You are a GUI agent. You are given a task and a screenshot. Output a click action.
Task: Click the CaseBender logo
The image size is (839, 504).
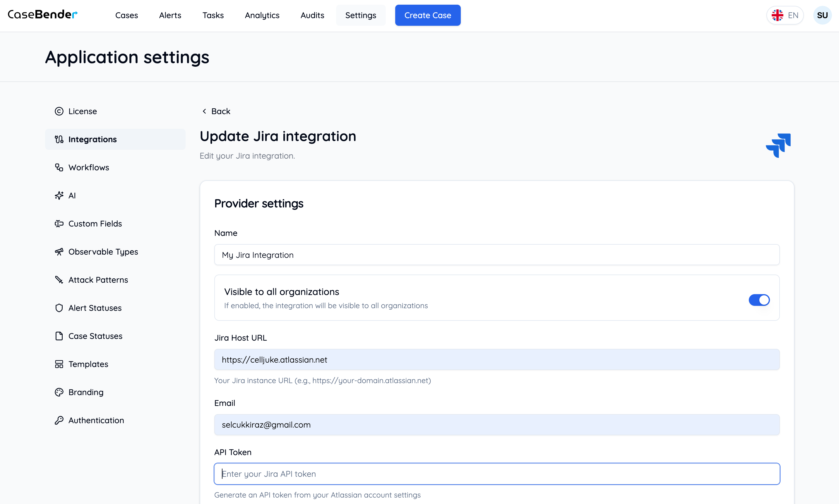(43, 14)
